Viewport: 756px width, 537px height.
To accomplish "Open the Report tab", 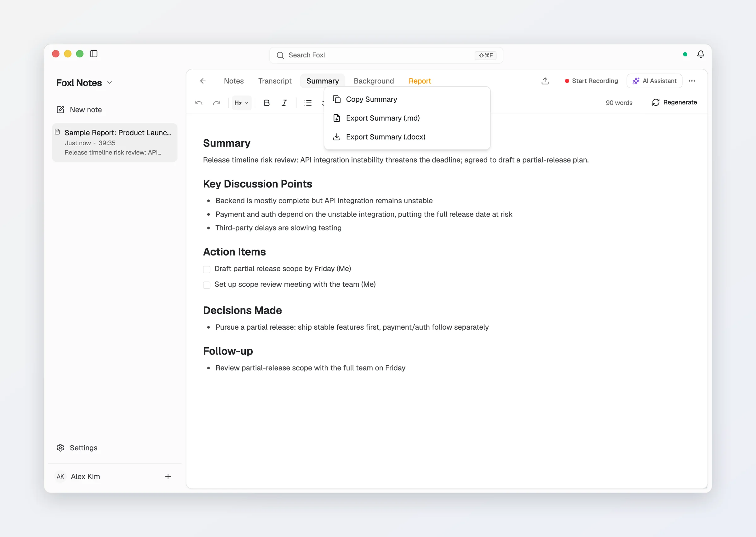I will [420, 81].
